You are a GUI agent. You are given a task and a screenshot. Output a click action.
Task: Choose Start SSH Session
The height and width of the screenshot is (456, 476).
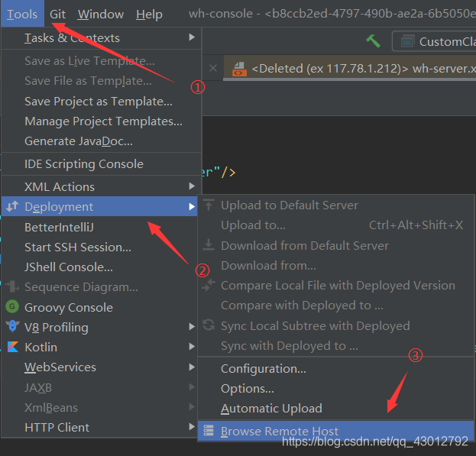(x=99, y=247)
